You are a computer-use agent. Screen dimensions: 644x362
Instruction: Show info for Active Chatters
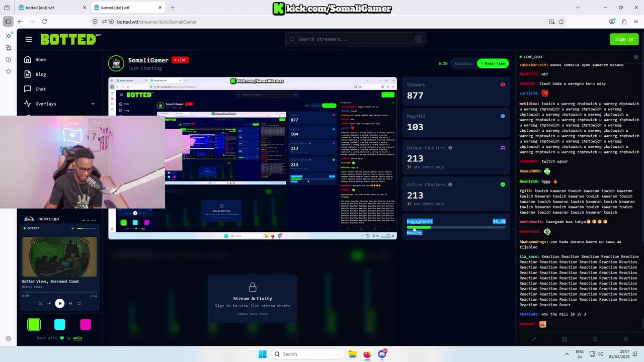(x=450, y=185)
